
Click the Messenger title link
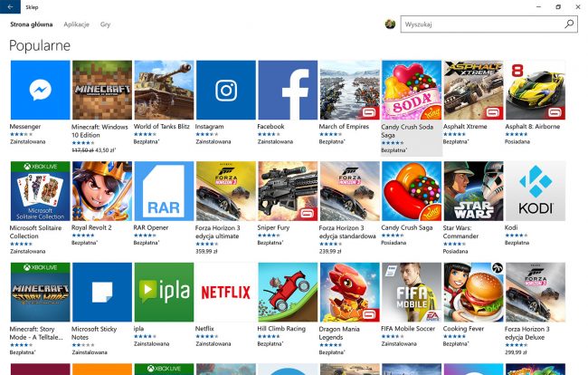[x=25, y=127]
